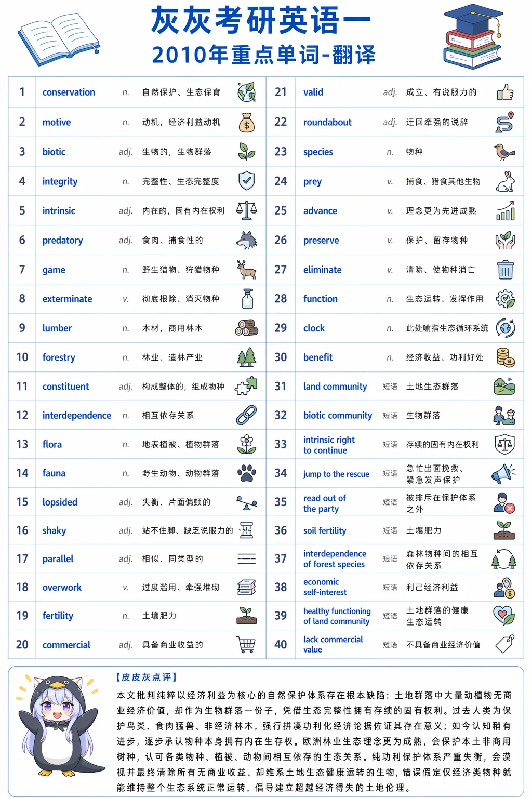Click the bird icon beside species
Image resolution: width=532 pixels, height=798 pixels.
pyautogui.click(x=504, y=152)
